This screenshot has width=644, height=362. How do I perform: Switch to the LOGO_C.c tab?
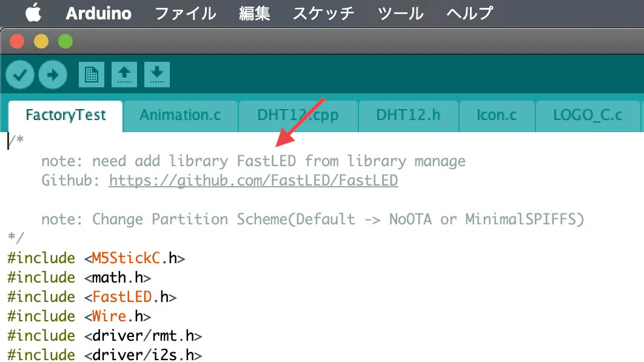click(588, 116)
